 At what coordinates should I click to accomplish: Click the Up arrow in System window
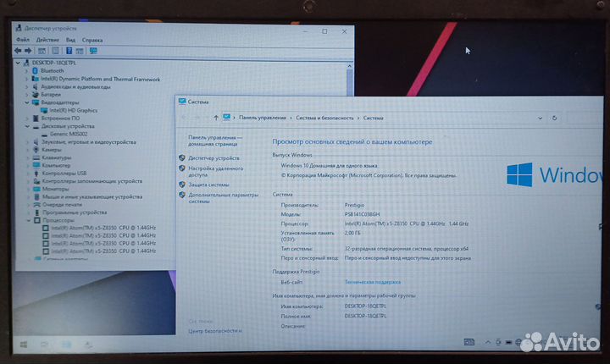pos(215,118)
